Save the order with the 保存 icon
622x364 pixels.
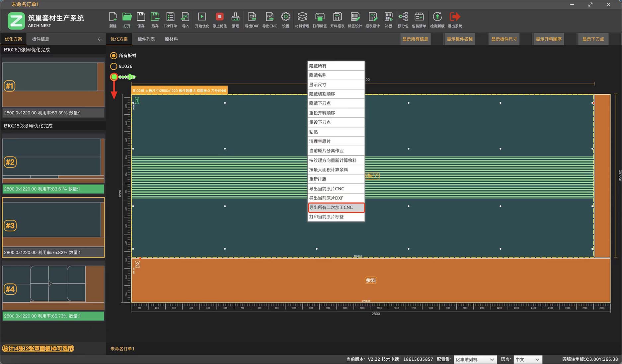(141, 20)
